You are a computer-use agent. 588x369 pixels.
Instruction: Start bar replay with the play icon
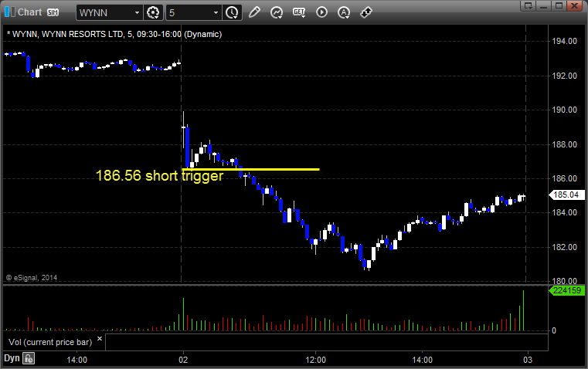321,12
